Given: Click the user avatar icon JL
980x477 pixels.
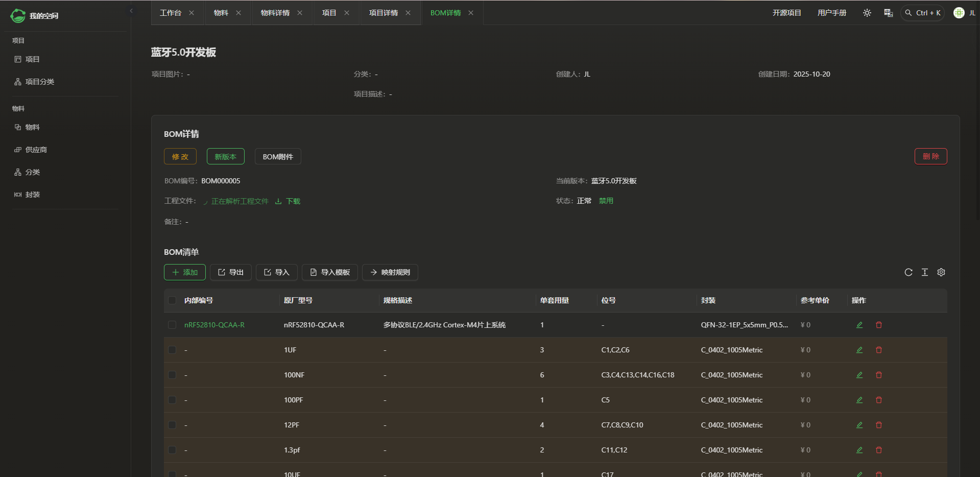Looking at the screenshot, I should click(x=959, y=13).
